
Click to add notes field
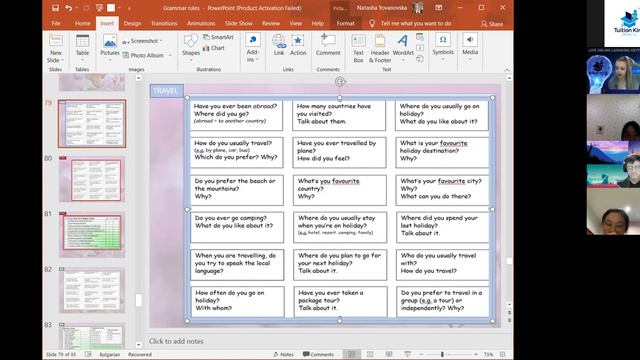[176, 341]
